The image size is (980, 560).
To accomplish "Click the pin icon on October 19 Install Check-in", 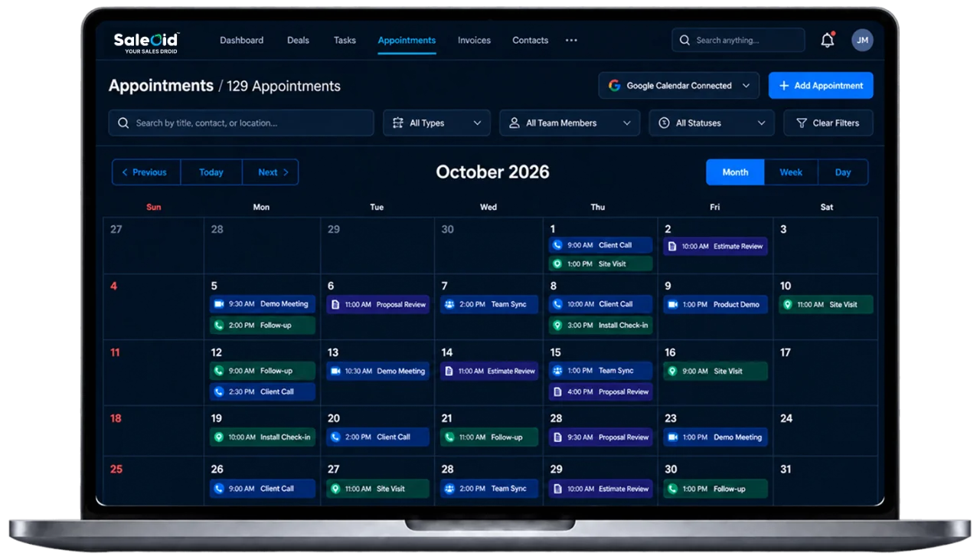I will 219,437.
